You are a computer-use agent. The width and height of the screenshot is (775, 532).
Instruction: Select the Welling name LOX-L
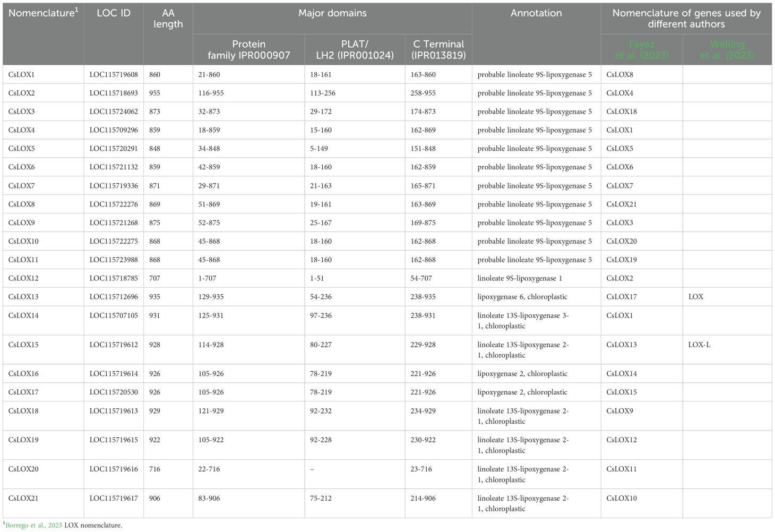[699, 345]
